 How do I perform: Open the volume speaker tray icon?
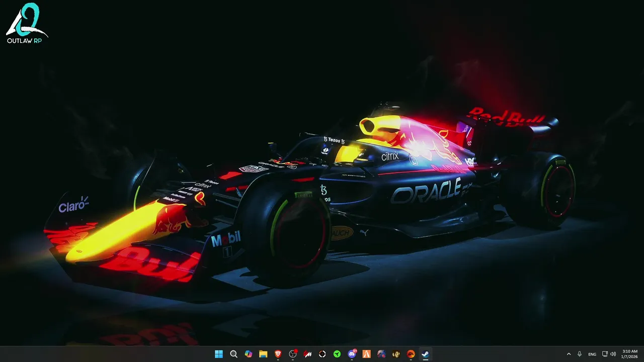pyautogui.click(x=613, y=354)
